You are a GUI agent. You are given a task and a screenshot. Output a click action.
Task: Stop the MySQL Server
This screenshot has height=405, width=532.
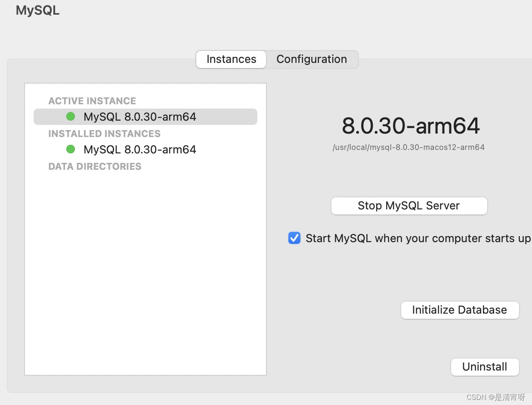pyautogui.click(x=409, y=206)
